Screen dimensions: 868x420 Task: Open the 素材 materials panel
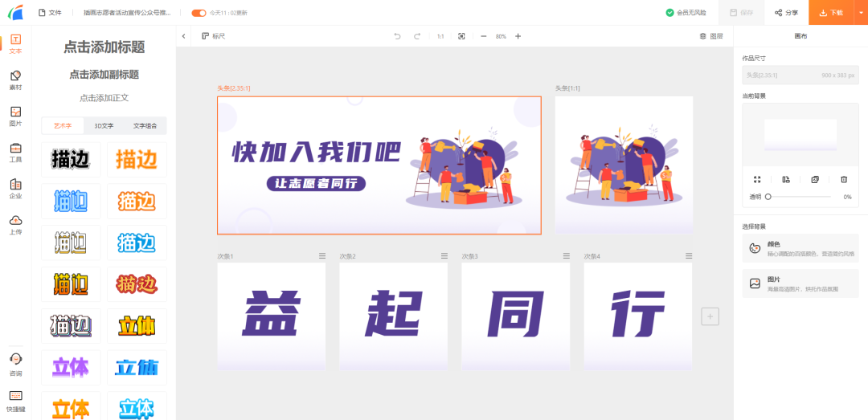pos(15,80)
